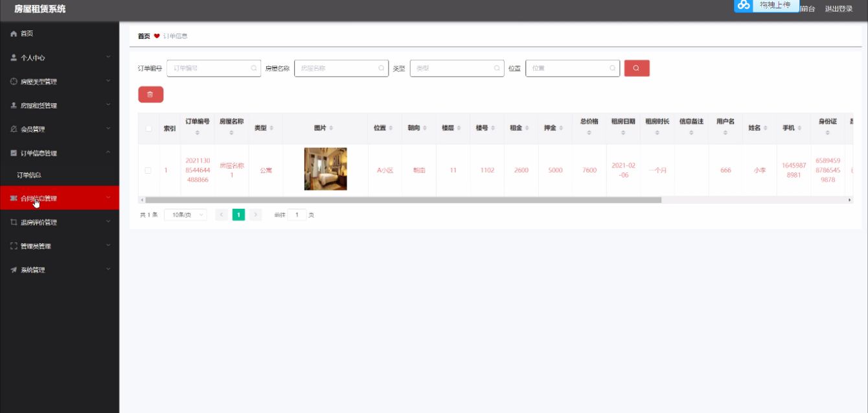Image resolution: width=868 pixels, height=413 pixels.
Task: Sort by 楼号 column arrows
Action: [x=493, y=128]
